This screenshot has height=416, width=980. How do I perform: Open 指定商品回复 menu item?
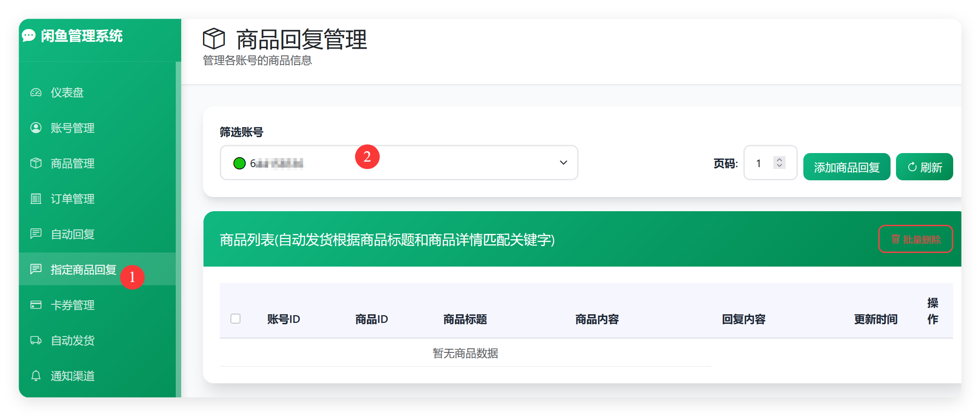pos(84,269)
